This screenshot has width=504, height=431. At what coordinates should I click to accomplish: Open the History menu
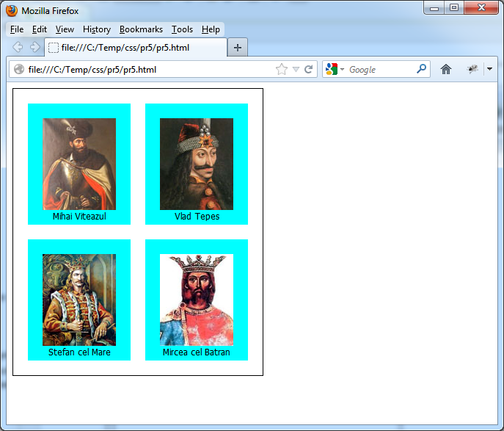point(97,29)
